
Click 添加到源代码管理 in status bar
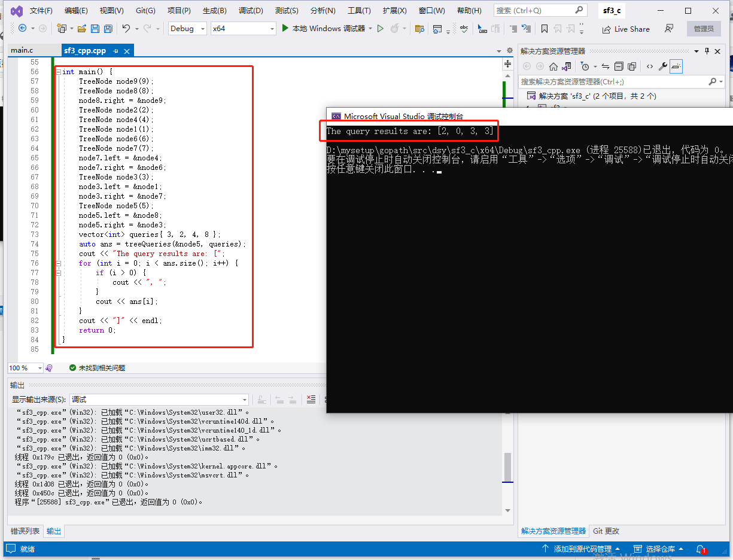point(580,549)
